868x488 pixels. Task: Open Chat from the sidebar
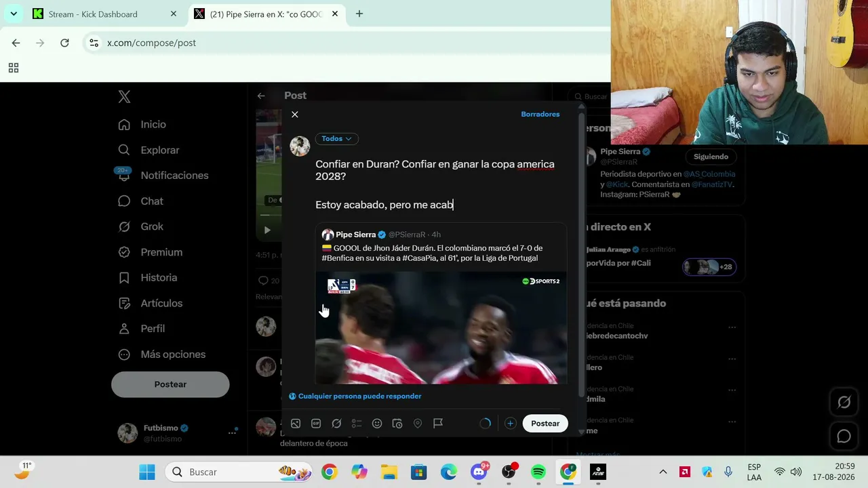140,201
